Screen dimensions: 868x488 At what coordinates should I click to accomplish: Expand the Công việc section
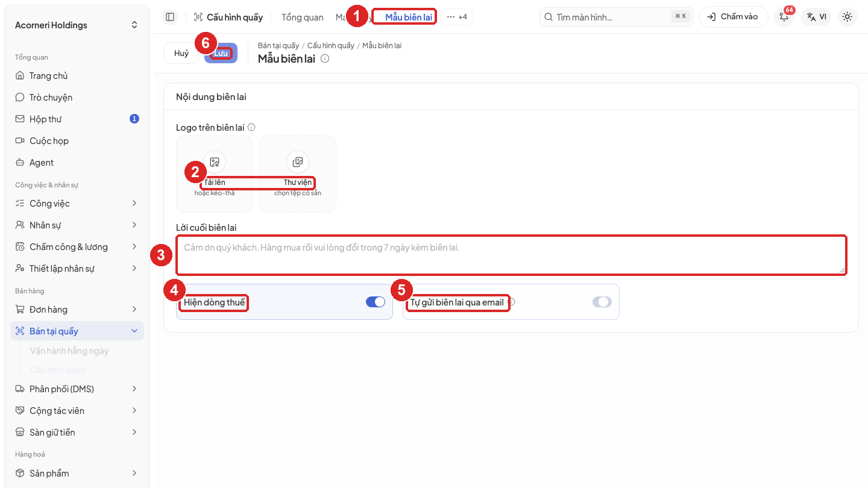tap(77, 204)
